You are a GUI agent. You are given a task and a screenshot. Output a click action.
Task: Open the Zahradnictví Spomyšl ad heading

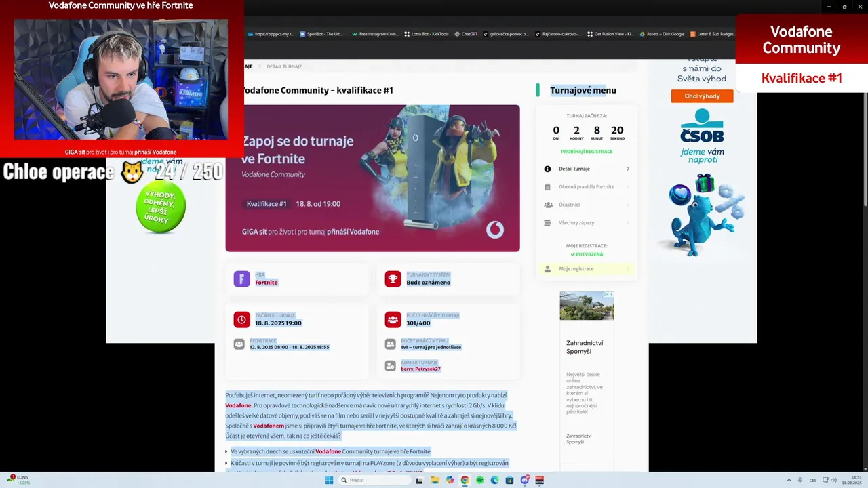click(x=585, y=347)
